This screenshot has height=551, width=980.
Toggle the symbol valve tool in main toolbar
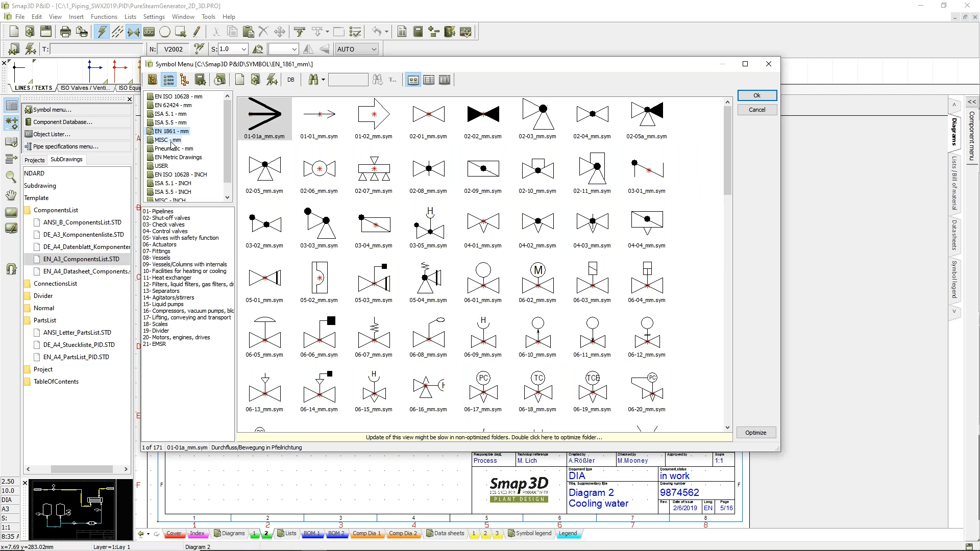[134, 32]
